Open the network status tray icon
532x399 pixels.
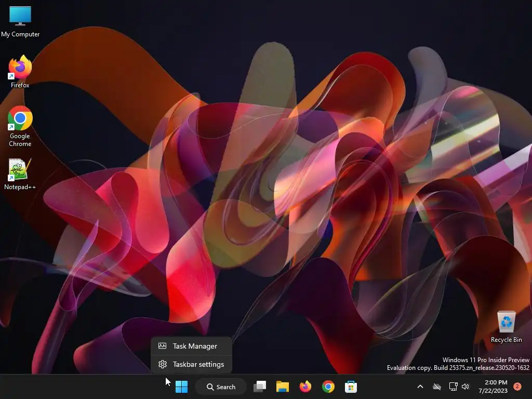453,387
